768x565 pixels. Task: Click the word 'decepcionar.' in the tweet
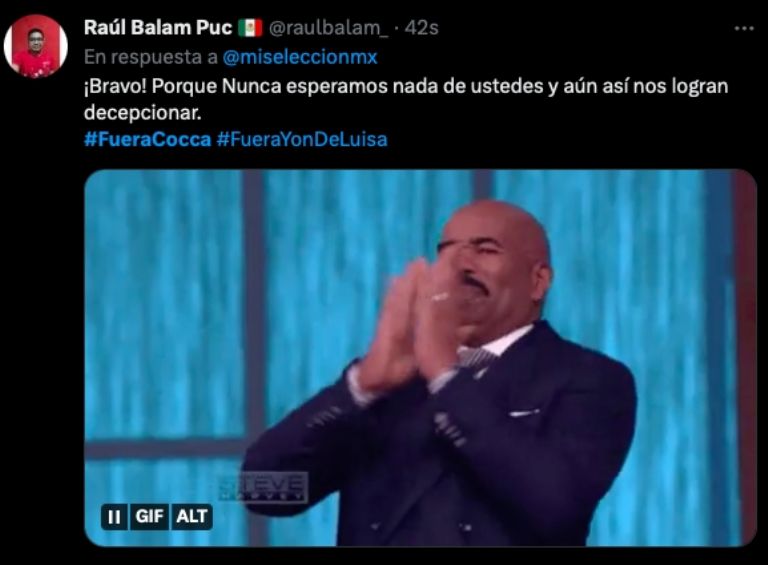coord(143,113)
